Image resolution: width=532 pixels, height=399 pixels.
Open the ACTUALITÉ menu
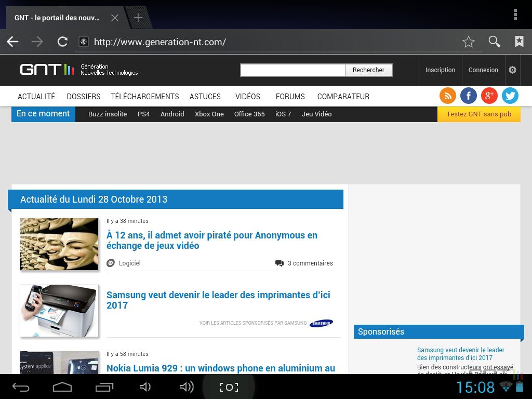tap(36, 96)
